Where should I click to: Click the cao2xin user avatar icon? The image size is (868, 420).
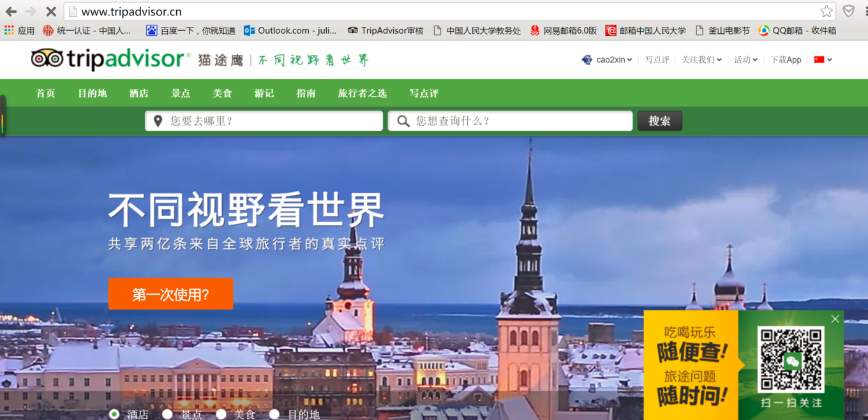point(587,59)
